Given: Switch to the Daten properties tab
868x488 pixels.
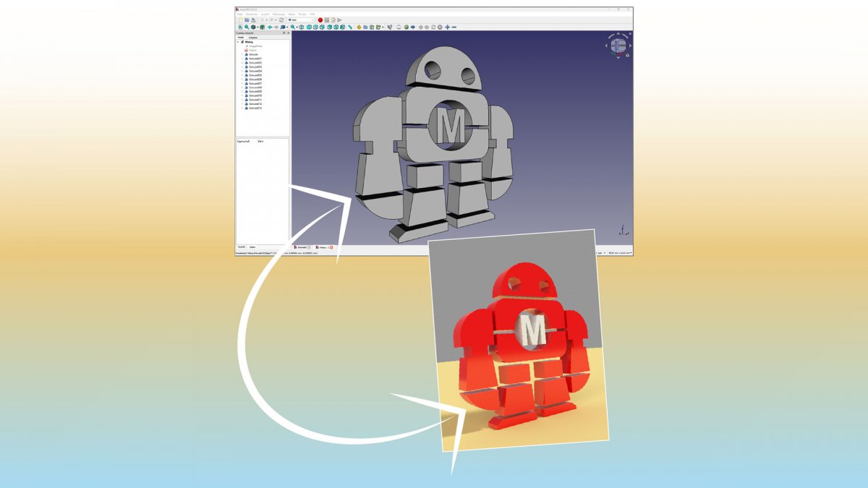Looking at the screenshot, I should click(253, 247).
